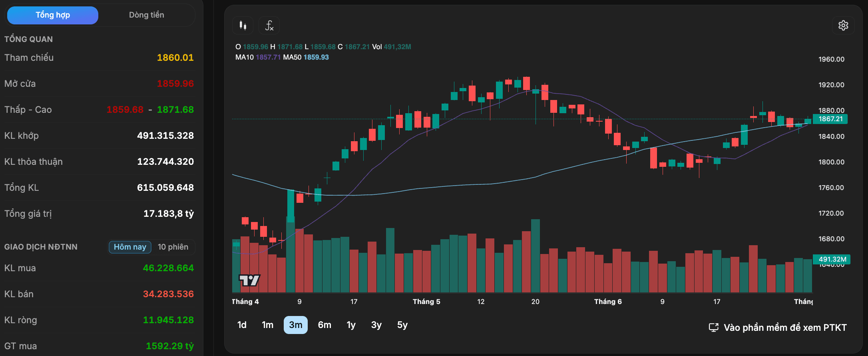The image size is (868, 356).
Task: Set chart range to 1d
Action: [x=242, y=325]
